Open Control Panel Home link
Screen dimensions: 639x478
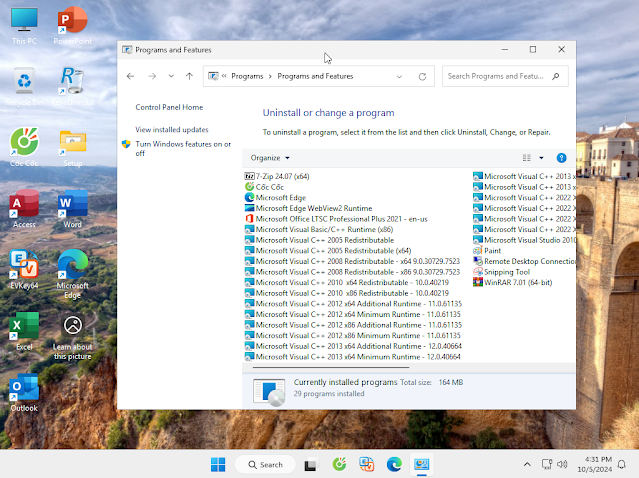(x=169, y=107)
